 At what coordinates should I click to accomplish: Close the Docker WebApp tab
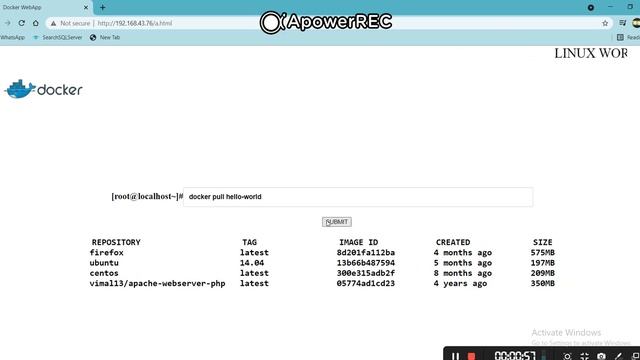coord(86,7)
